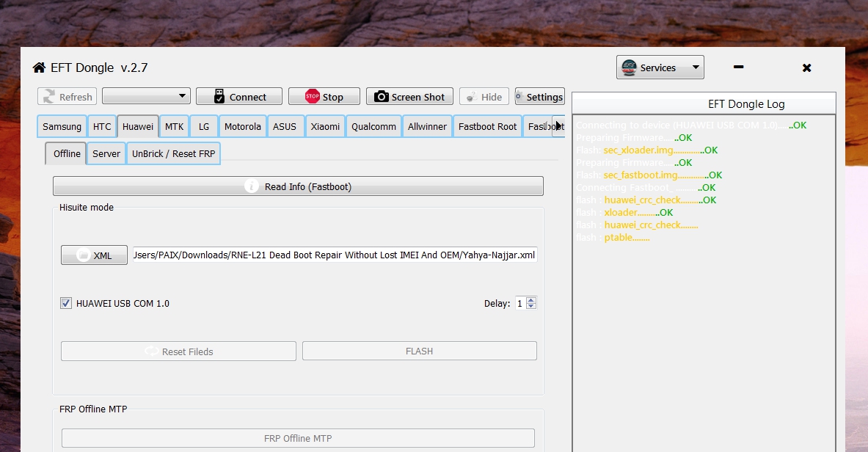Select the Offline sub-tab

click(67, 153)
